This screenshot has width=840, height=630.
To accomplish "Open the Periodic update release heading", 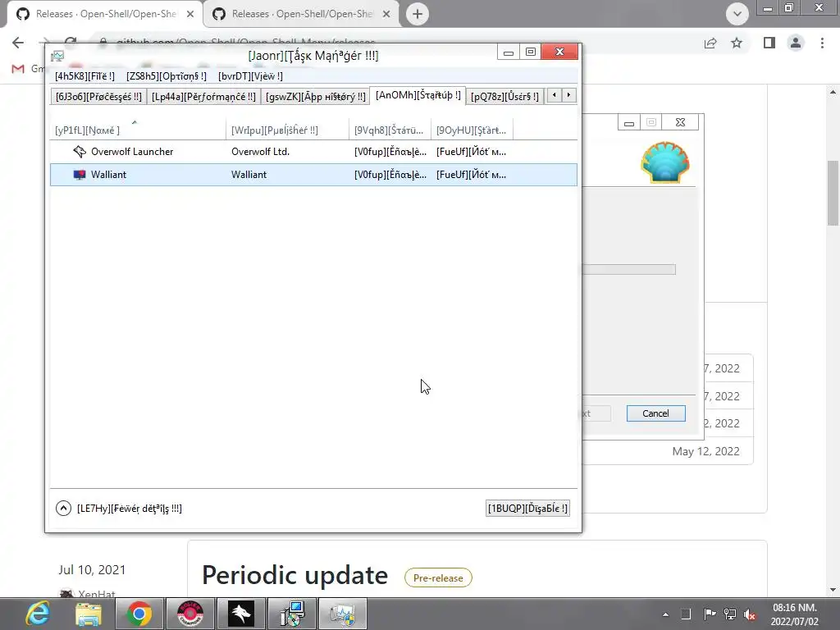I will pos(294,575).
